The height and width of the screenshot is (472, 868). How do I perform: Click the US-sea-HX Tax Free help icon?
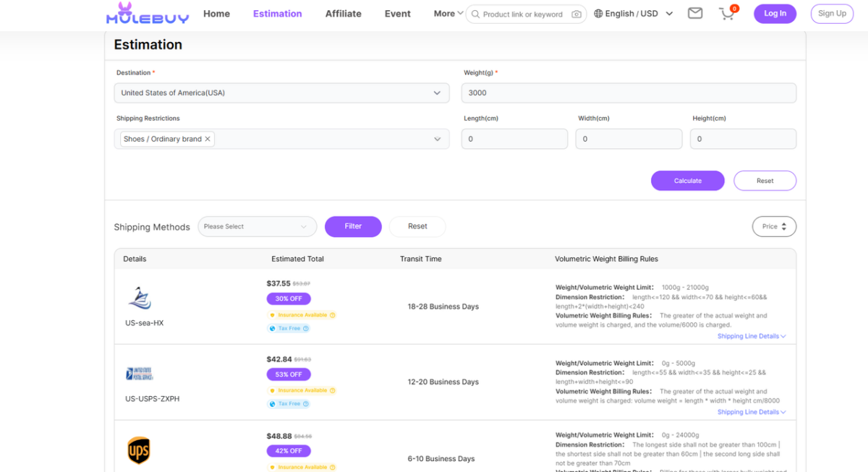306,328
